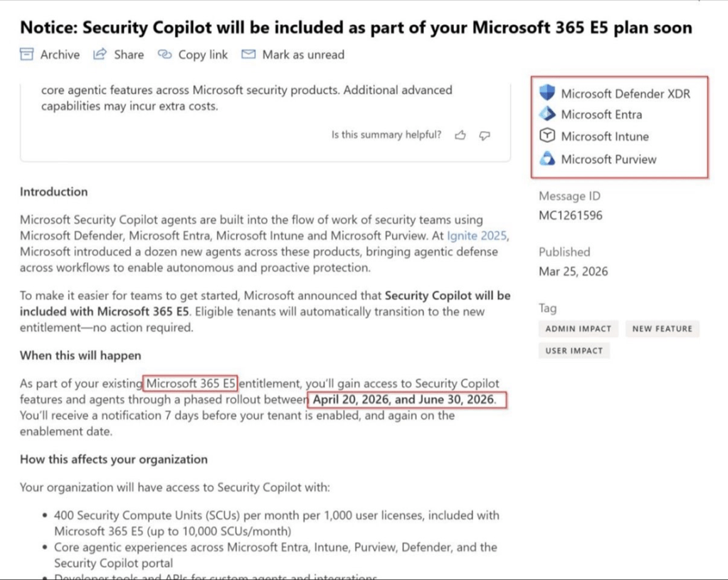
Task: Click the Microsoft Intune icon
Action: pyautogui.click(x=547, y=136)
